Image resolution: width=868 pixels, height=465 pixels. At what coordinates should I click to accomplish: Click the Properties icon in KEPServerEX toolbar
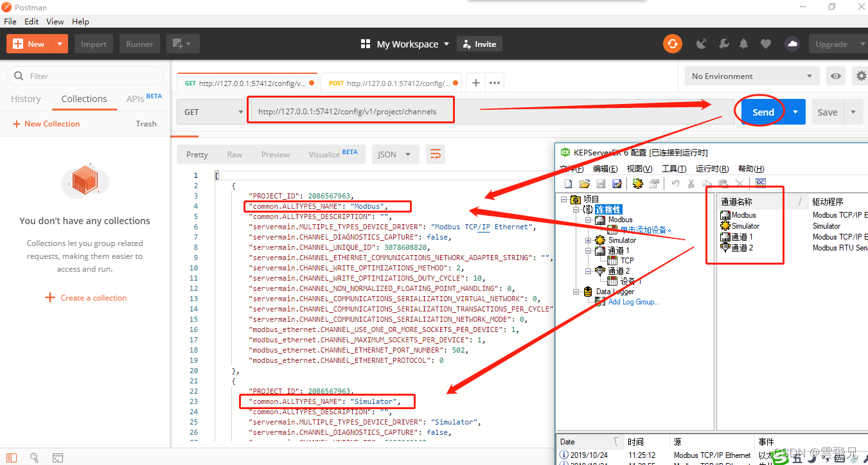(654, 184)
